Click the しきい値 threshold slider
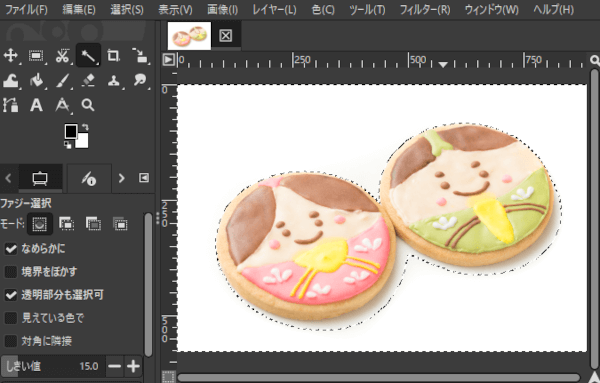The height and width of the screenshot is (383, 600). point(52,367)
